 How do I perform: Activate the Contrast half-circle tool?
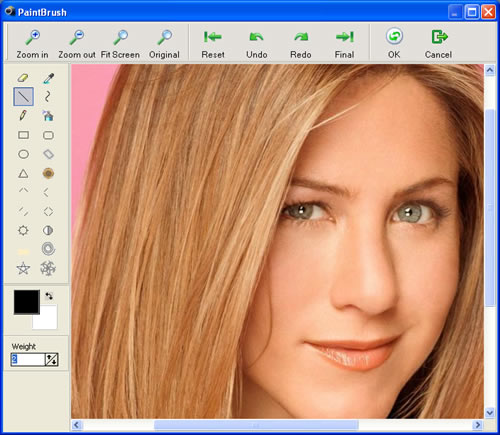(48, 230)
